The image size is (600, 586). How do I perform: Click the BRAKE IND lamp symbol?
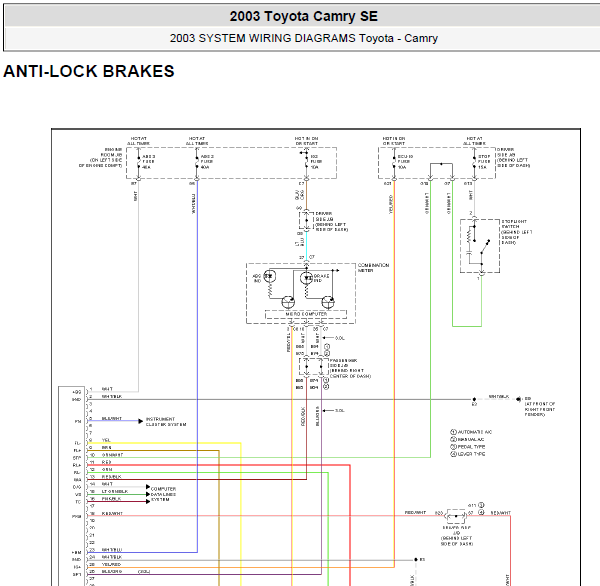click(307, 278)
